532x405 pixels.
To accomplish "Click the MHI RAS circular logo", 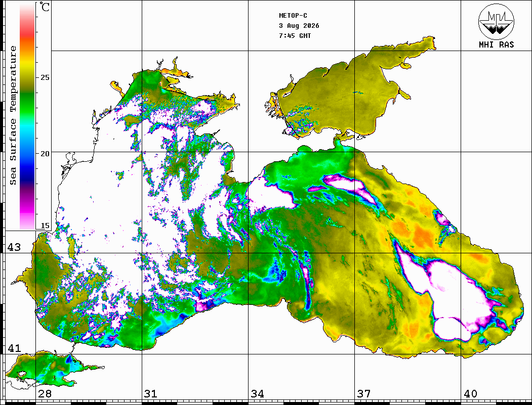I will (x=496, y=21).
